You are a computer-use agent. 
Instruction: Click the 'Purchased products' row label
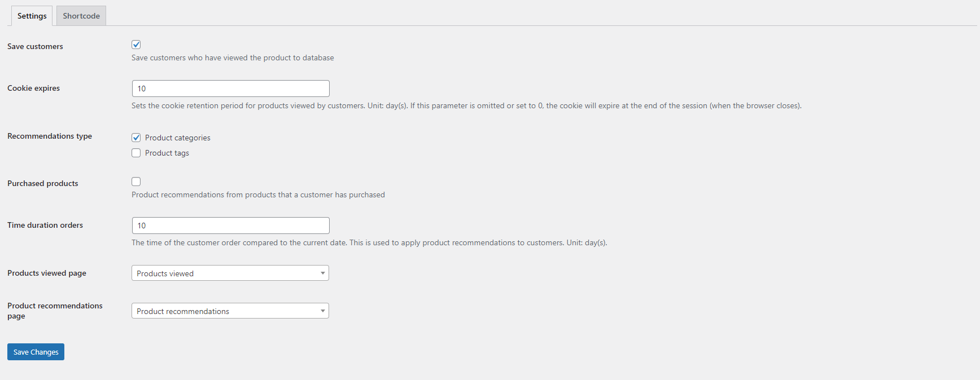(43, 183)
